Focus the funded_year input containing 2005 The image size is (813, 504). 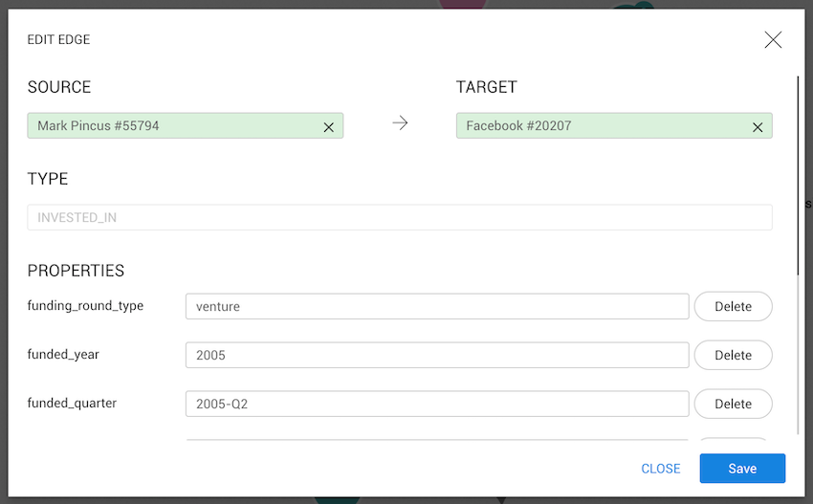coord(436,355)
